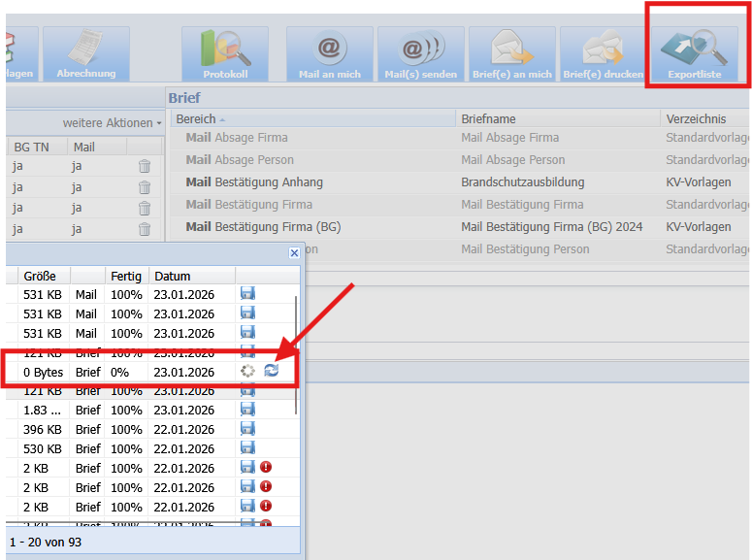Viewport: 752px width, 560px height.
Task: Open the Abrechnung toolbar button
Action: (85, 53)
